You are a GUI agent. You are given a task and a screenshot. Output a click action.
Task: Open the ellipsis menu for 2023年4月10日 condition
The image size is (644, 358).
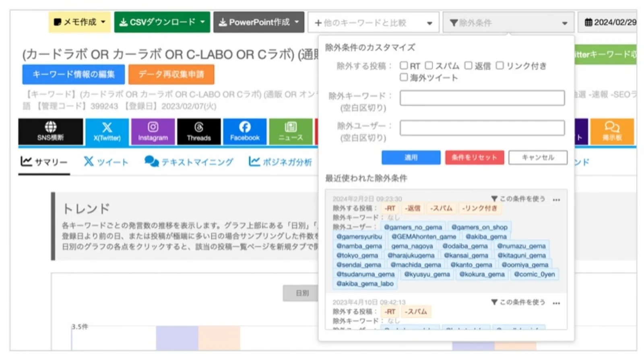pos(556,303)
